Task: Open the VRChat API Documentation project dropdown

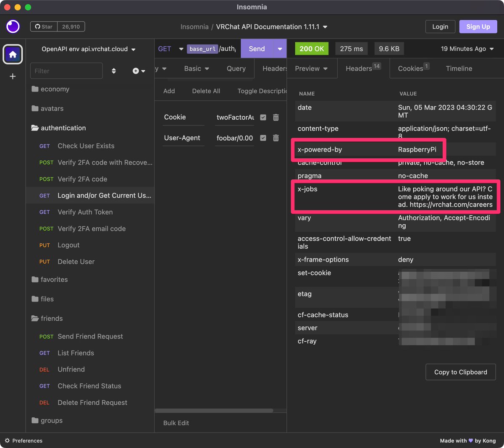Action: coord(272,26)
